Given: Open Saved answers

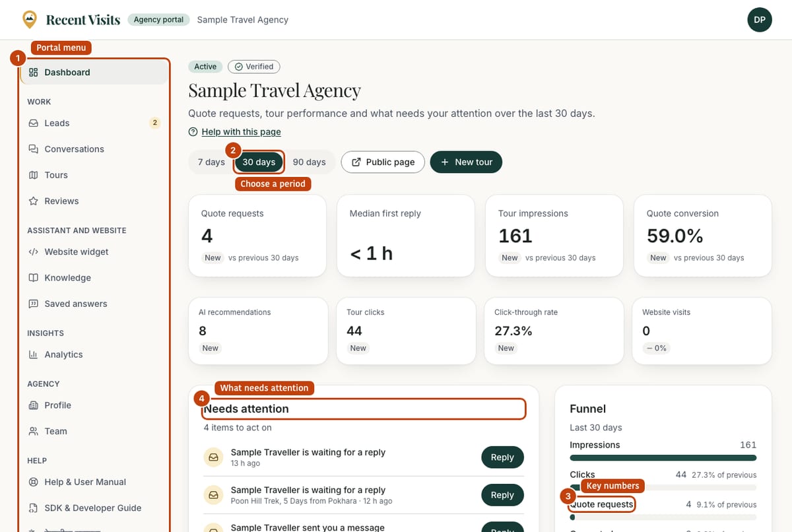Looking at the screenshot, I should click(94, 304).
